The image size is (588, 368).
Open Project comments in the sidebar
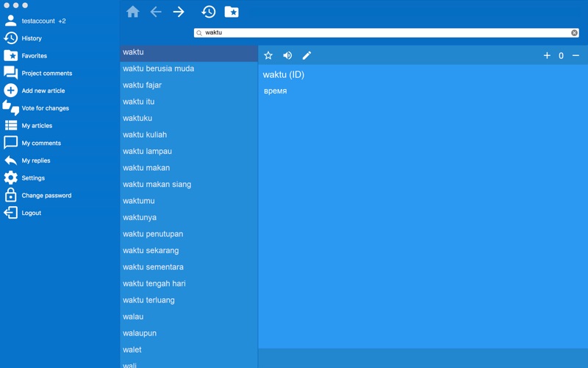(x=47, y=73)
